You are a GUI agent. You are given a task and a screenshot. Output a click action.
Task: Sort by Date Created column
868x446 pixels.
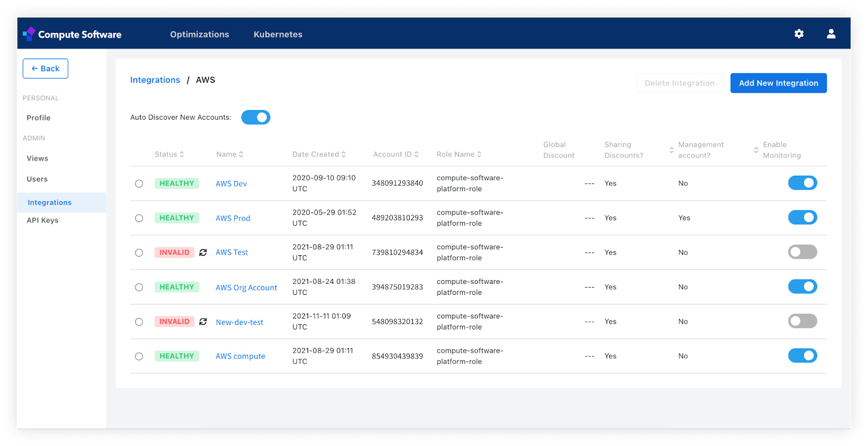319,154
